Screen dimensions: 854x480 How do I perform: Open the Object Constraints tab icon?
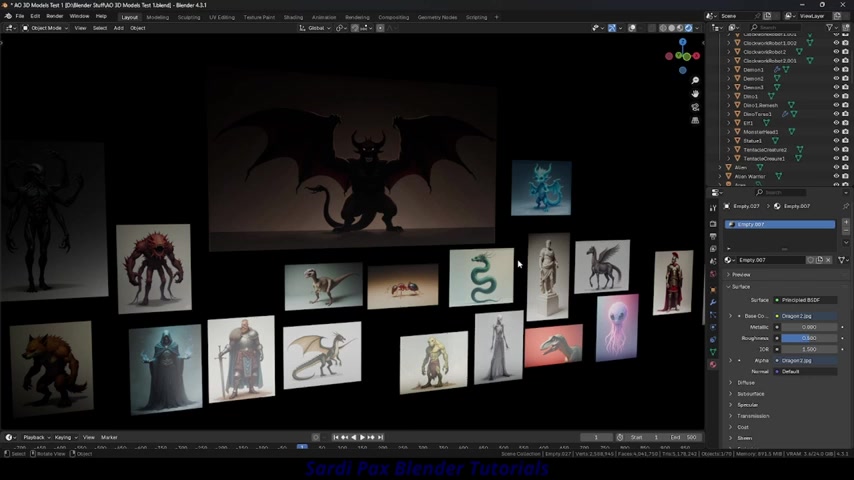[x=713, y=340]
